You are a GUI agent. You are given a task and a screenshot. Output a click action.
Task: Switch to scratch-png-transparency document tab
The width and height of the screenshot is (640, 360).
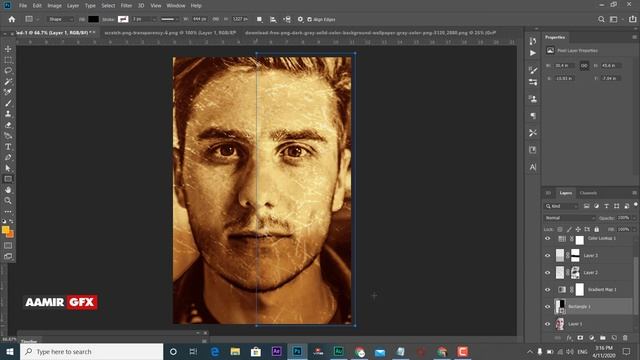tap(170, 33)
